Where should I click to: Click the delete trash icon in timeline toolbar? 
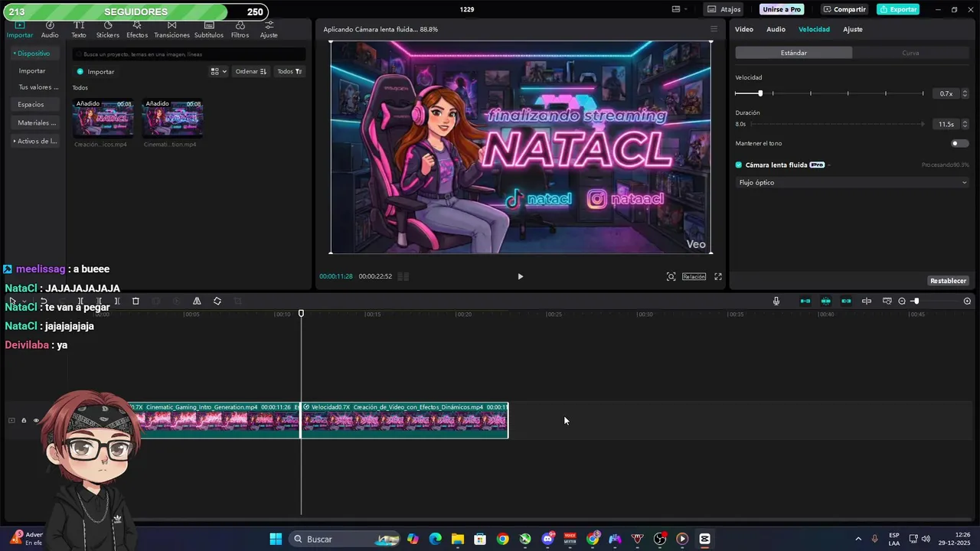(136, 302)
